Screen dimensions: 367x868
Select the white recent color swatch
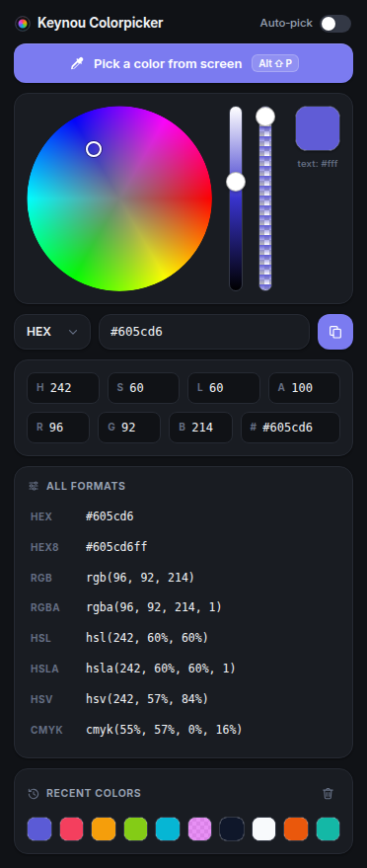point(263,829)
